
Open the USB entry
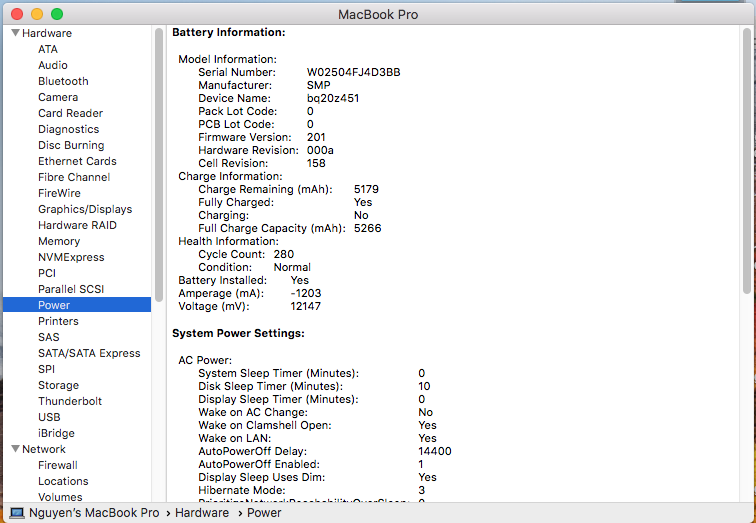(x=49, y=417)
